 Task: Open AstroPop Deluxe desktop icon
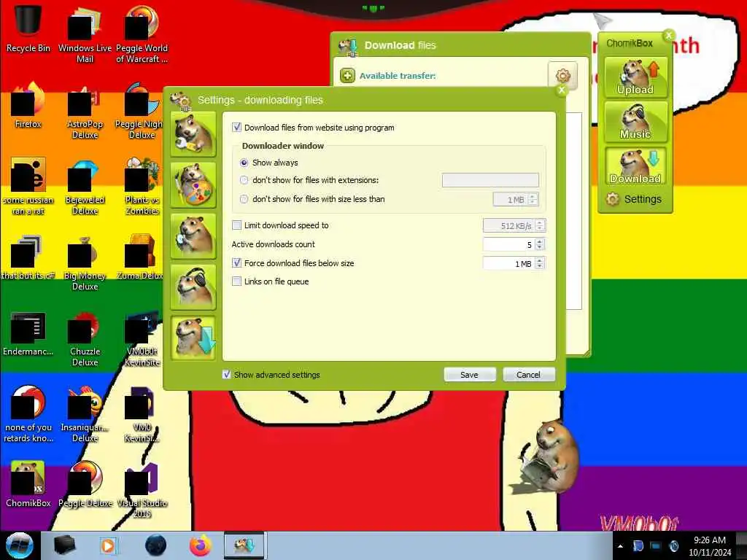tap(85, 112)
